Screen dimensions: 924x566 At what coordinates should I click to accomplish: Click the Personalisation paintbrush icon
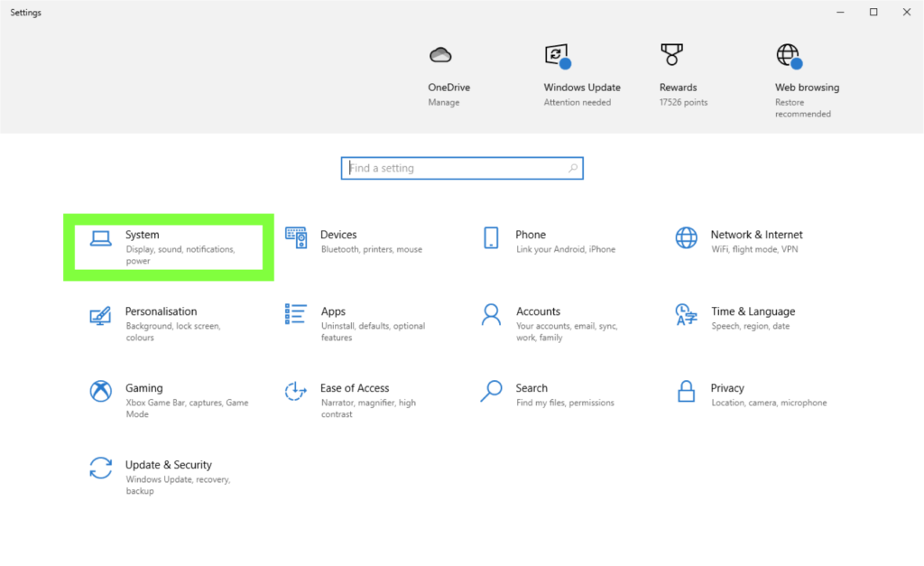coord(100,315)
